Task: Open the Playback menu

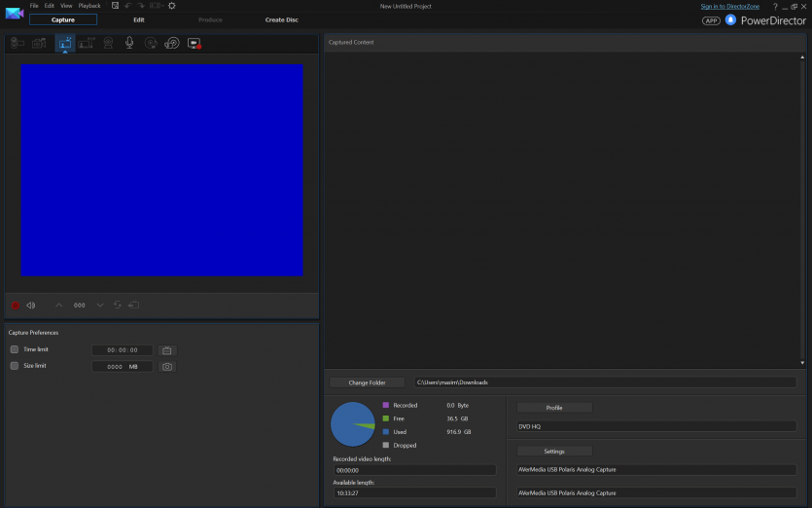Action: point(89,6)
